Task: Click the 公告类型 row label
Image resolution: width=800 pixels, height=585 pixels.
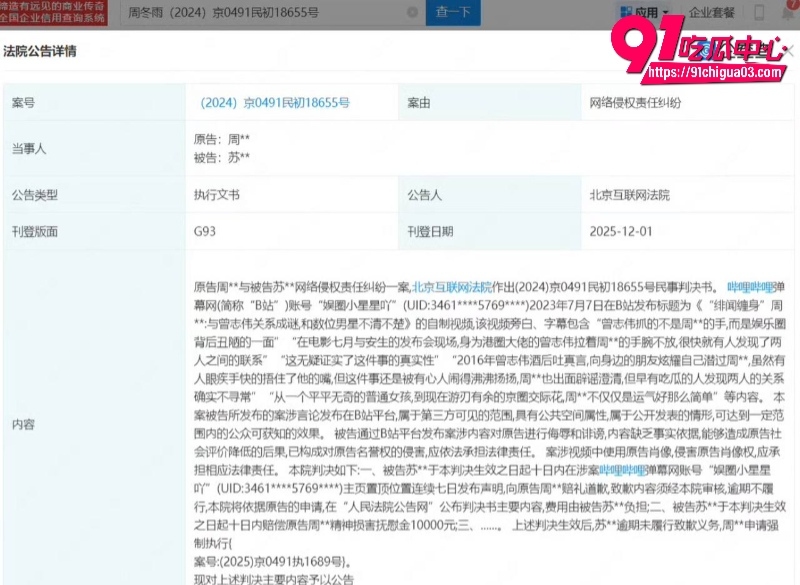Action: 35,195
